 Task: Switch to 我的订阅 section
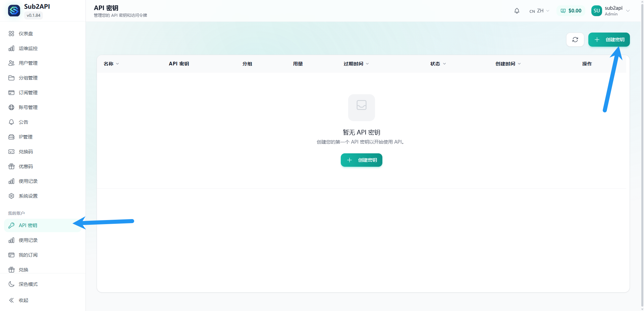28,255
